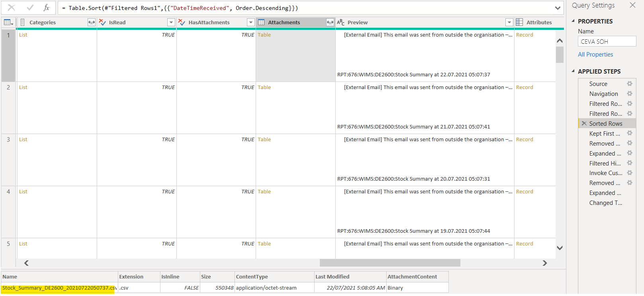Click the Attachments table type icon
Screen dimensions: 644x296
point(261,22)
